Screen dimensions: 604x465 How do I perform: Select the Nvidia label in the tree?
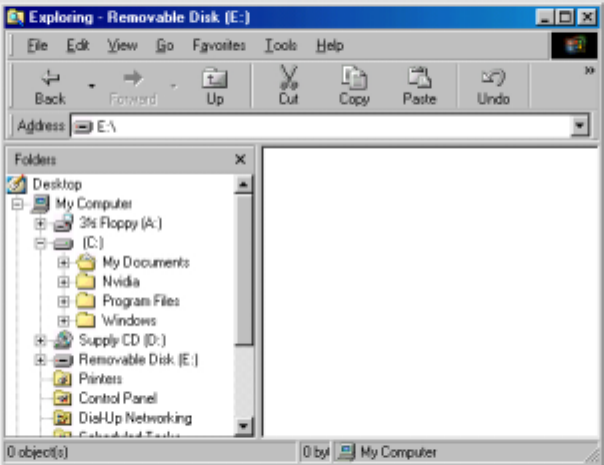tap(121, 282)
